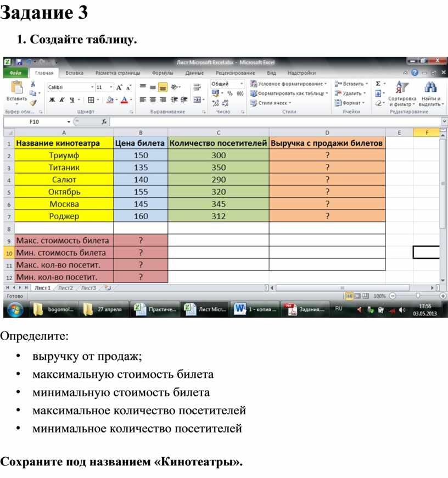Adjust the zoom slider in the status bar
448x478 pixels.
(x=418, y=296)
